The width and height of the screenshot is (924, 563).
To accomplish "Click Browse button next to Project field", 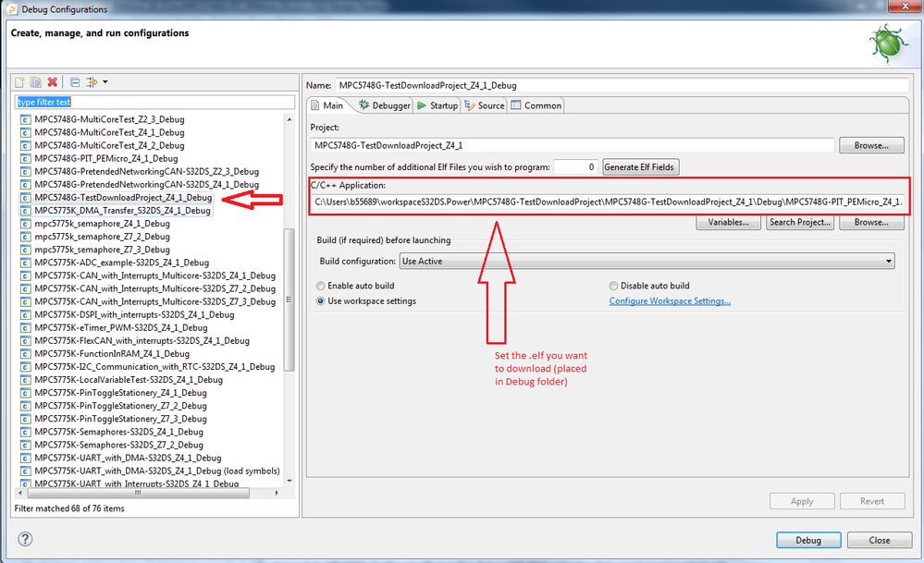I will coord(871,145).
